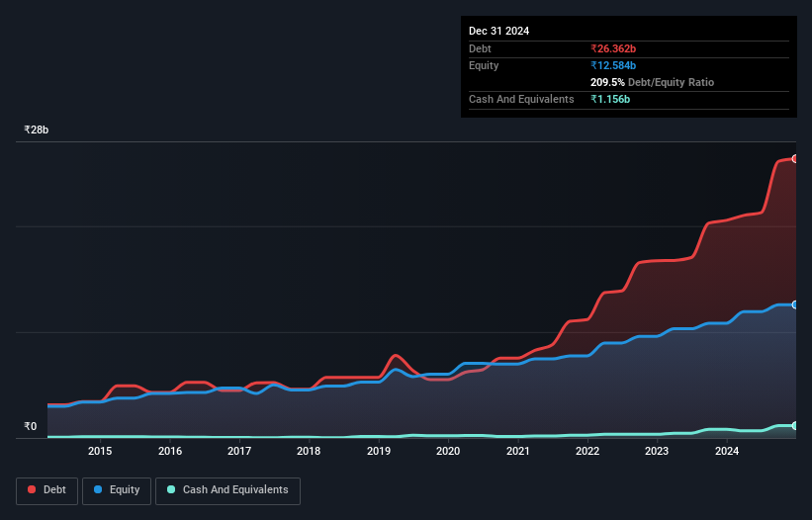
Task: Click the 2022 x-axis label
Action: [x=587, y=451]
